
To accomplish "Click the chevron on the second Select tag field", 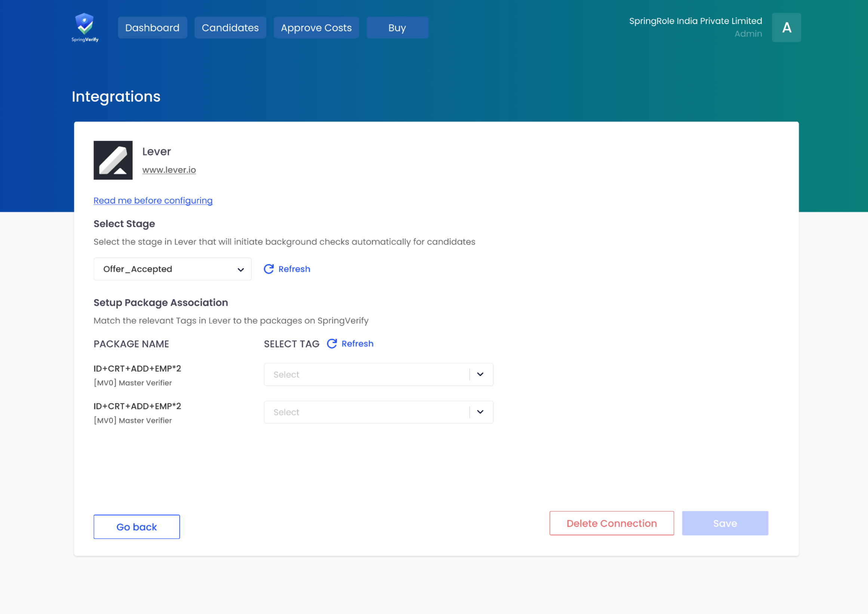I will 480,412.
